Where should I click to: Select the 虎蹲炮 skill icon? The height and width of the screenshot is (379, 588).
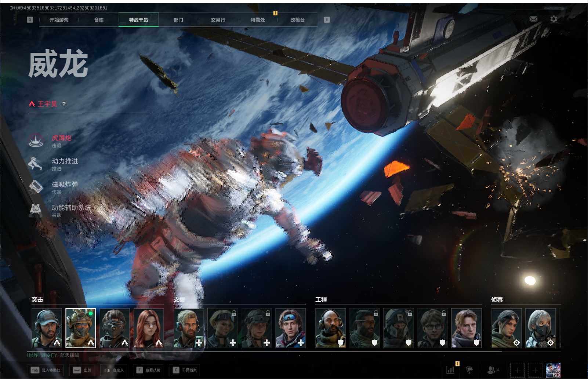tap(36, 141)
